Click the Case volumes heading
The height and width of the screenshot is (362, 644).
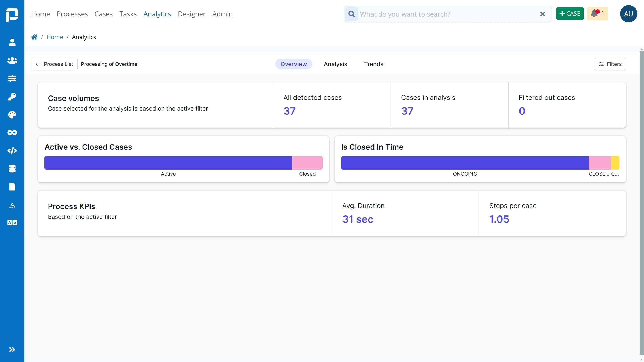coord(74,98)
